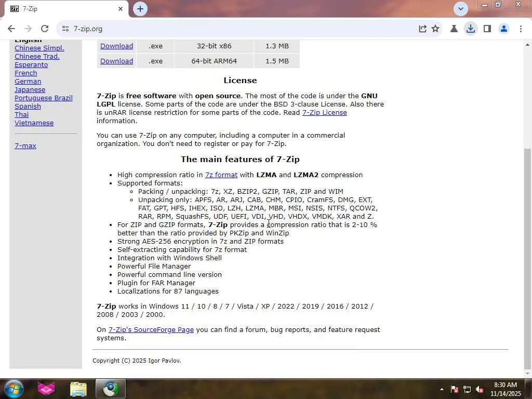
Task: Click the '32-bit x86' table cell
Action: point(214,46)
